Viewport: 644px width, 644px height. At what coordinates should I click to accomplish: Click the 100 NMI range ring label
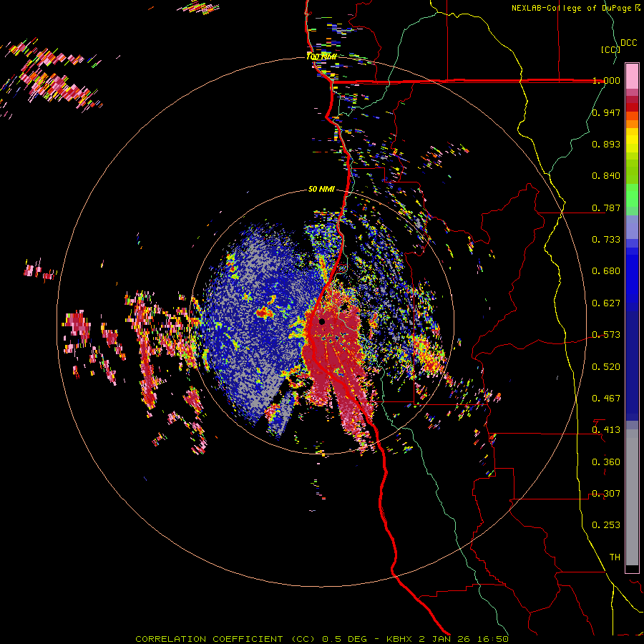(322, 57)
